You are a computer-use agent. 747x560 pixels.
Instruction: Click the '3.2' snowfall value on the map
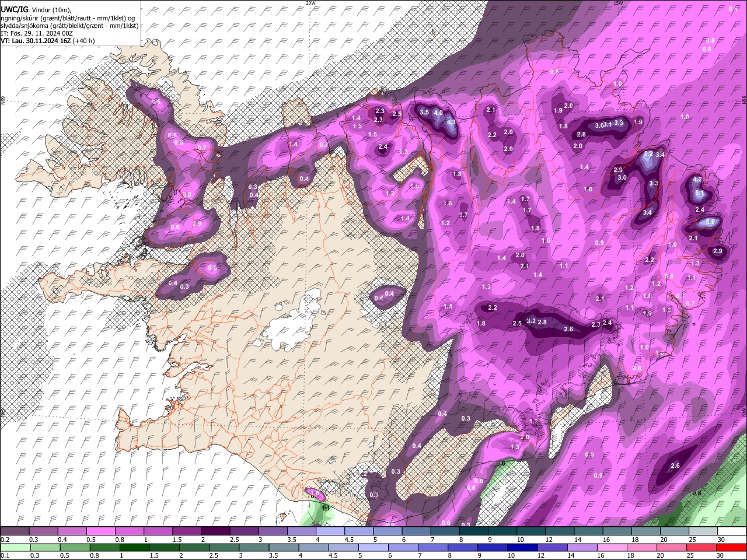pos(531,321)
